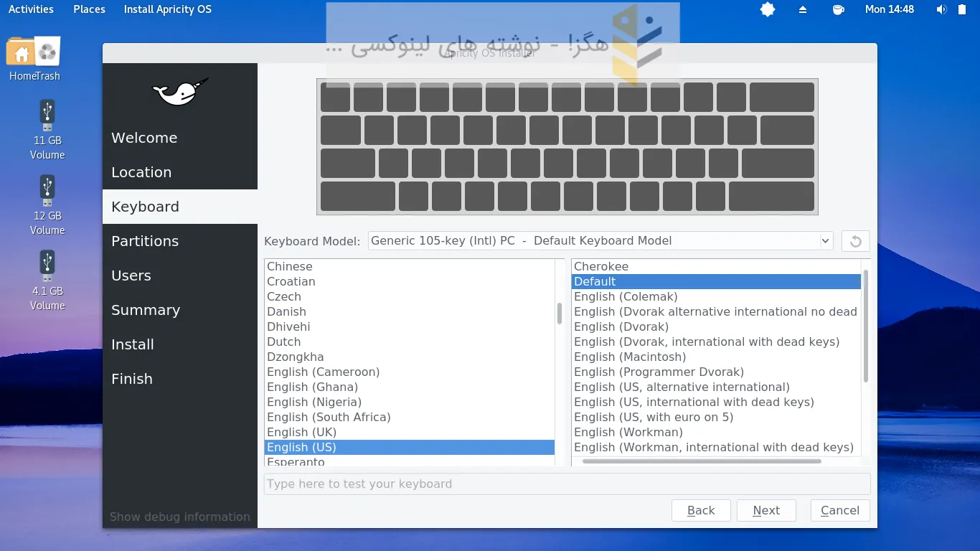Image resolution: width=980 pixels, height=551 pixels.
Task: Click the Next button
Action: tap(766, 511)
